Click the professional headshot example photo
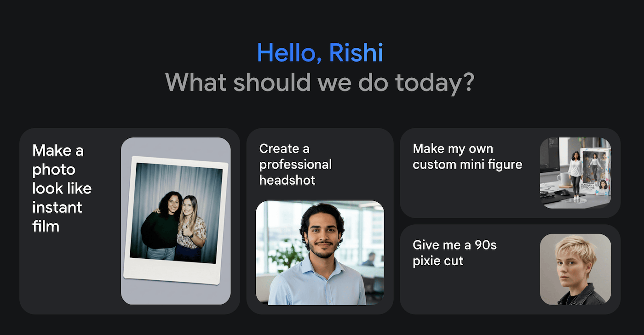Image resolution: width=644 pixels, height=335 pixels. click(x=320, y=253)
